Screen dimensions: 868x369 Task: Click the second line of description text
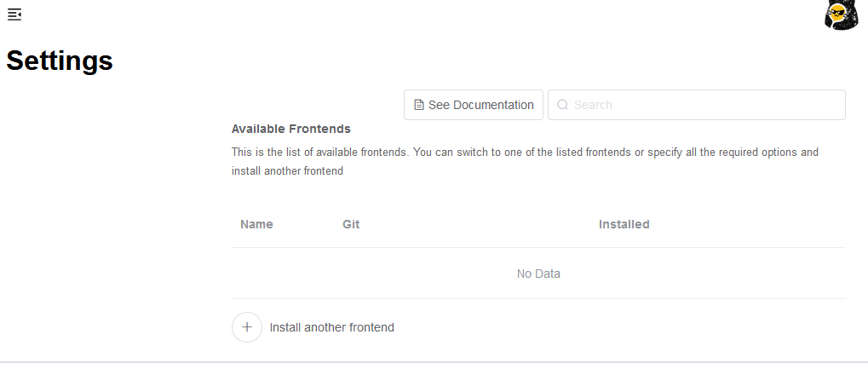(x=287, y=170)
